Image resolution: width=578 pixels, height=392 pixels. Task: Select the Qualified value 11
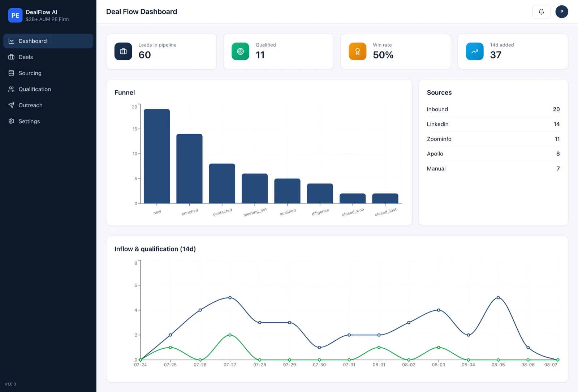pos(260,55)
